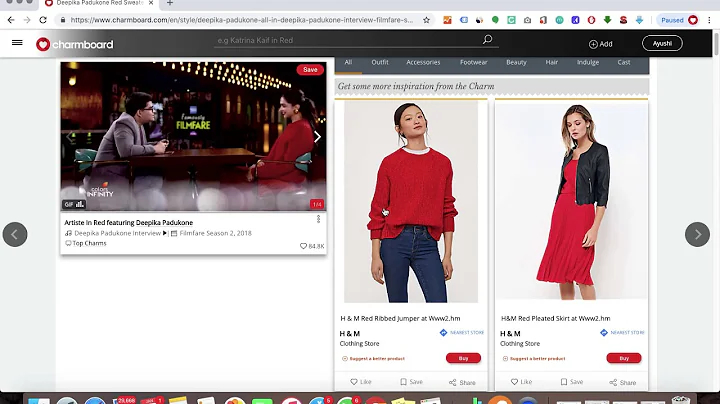The width and height of the screenshot is (720, 404).
Task: Switch to the Hair tab
Action: pos(551,62)
